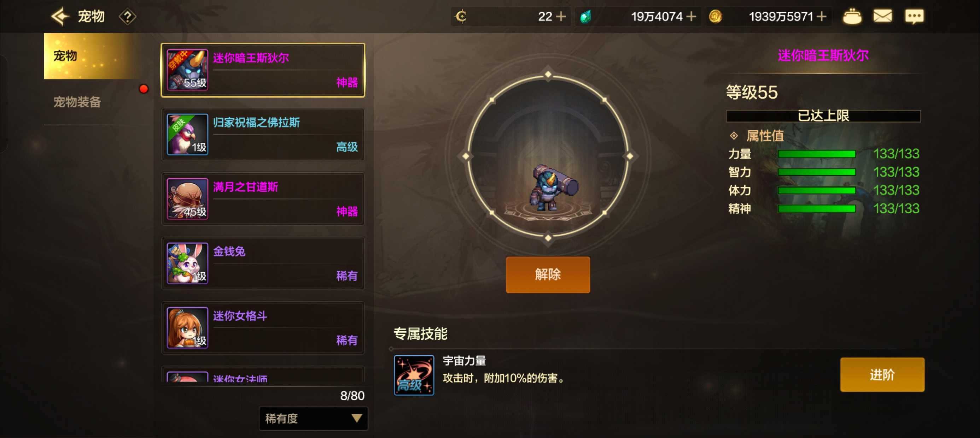Expand the 稀有度 sort dropdown

coord(313,418)
